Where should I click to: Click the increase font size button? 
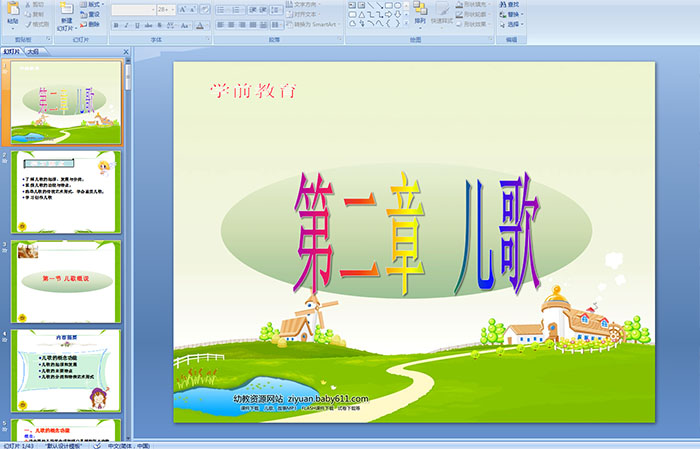point(182,9)
